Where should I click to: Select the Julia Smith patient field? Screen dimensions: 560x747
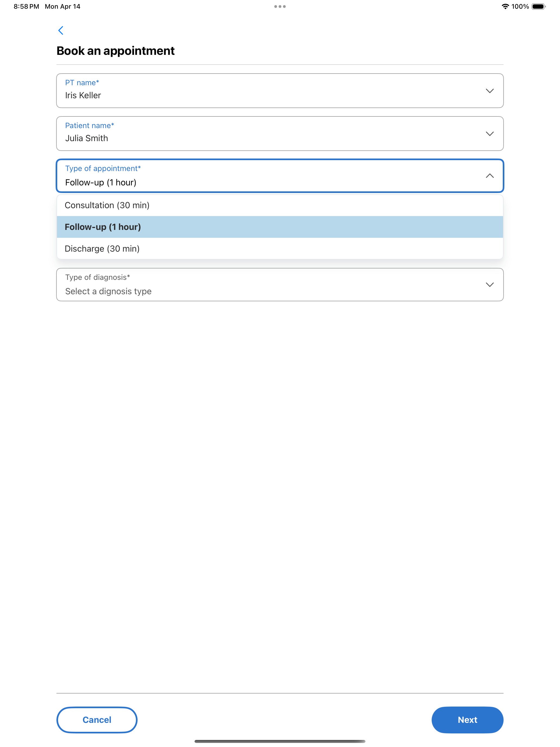coord(280,134)
